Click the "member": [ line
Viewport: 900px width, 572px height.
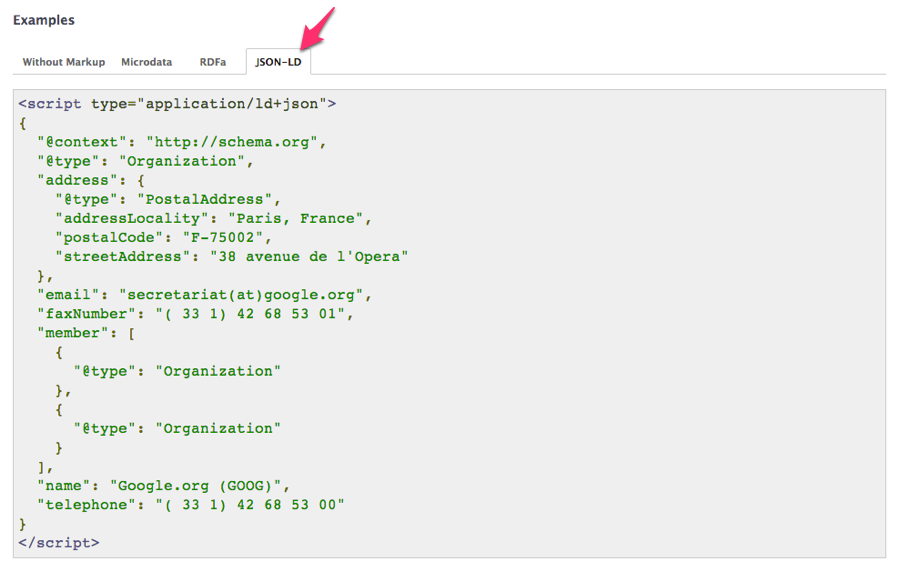86,333
